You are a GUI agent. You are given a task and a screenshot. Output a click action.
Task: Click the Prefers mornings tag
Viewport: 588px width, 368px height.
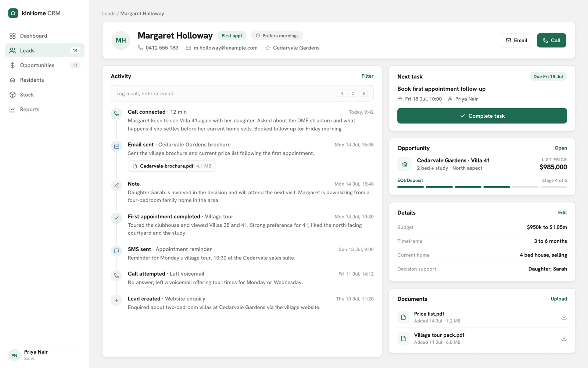tap(277, 36)
